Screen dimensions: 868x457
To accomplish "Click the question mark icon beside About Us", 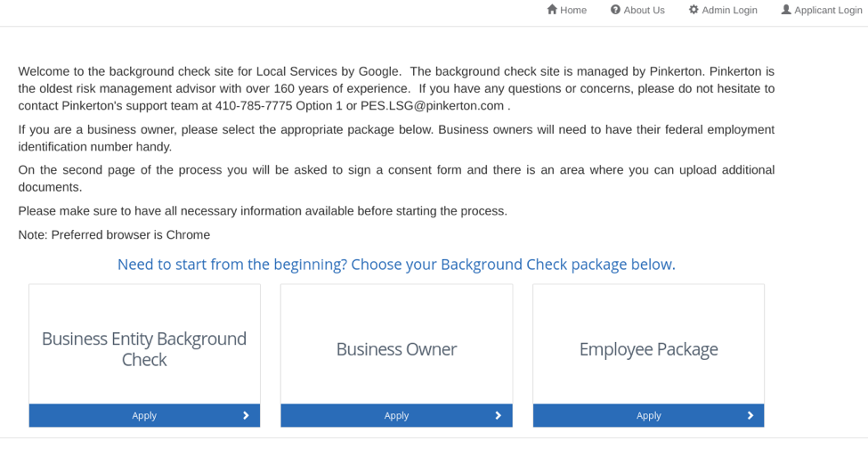I will pos(615,10).
